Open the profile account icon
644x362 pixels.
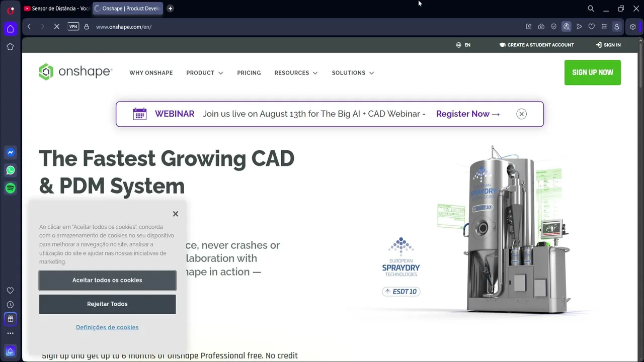pyautogui.click(x=617, y=27)
